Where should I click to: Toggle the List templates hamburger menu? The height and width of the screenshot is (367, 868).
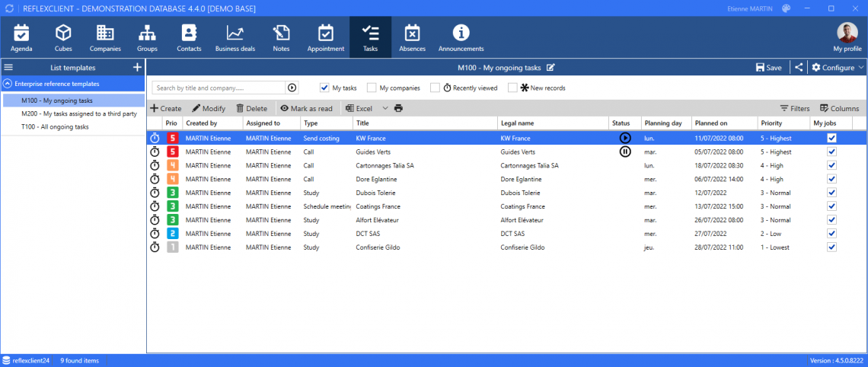pyautogui.click(x=8, y=68)
